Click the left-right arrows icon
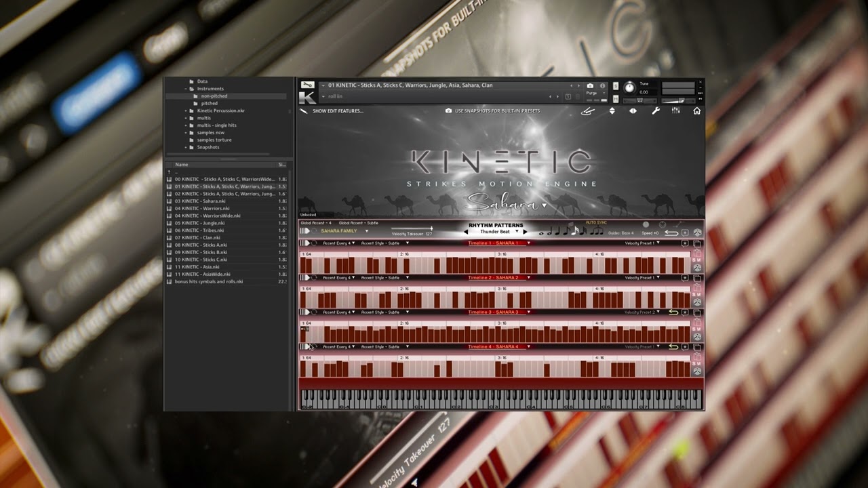868x488 pixels. [633, 111]
